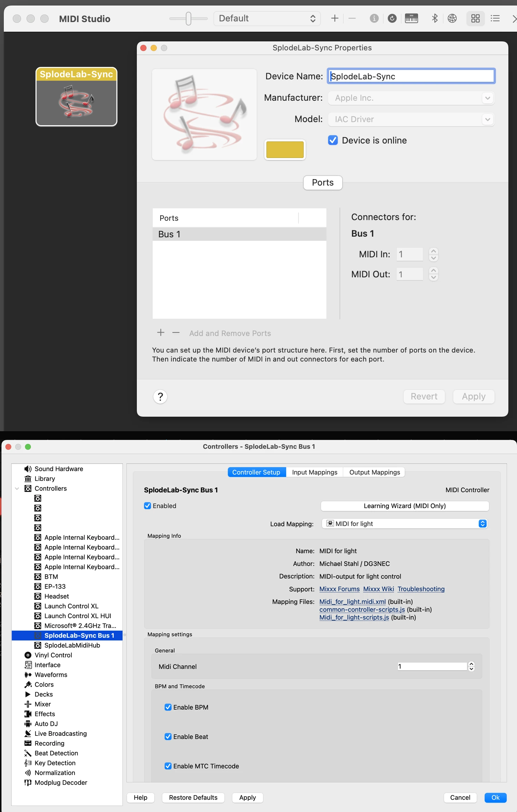The width and height of the screenshot is (517, 812).
Task: Select Bus 1 in the Ports list
Action: pos(239,234)
